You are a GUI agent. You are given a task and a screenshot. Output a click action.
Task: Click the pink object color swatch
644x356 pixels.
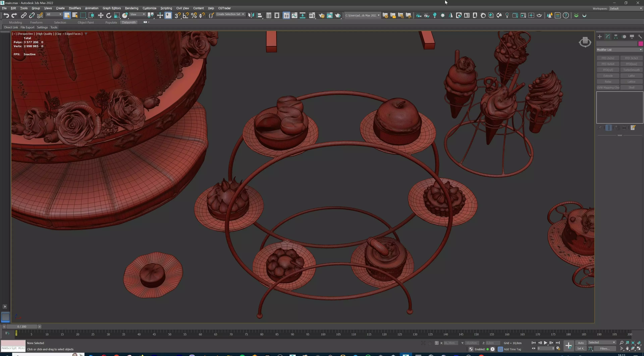[640, 44]
